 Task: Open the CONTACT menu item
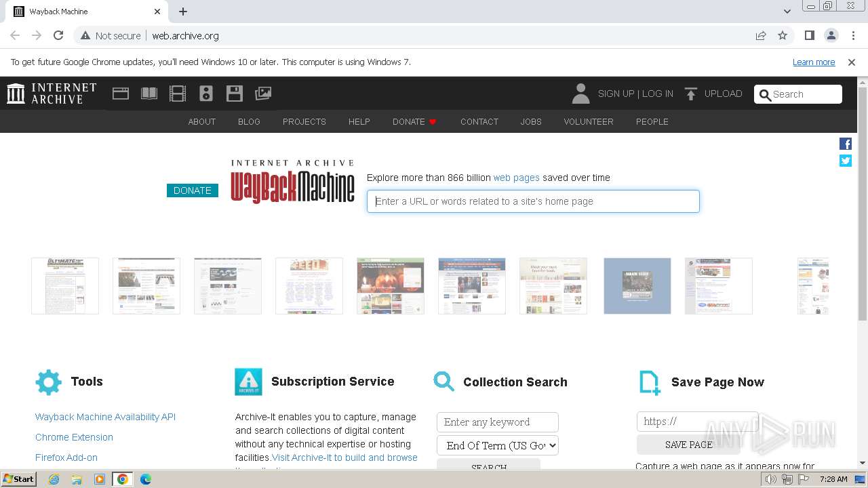tap(479, 122)
